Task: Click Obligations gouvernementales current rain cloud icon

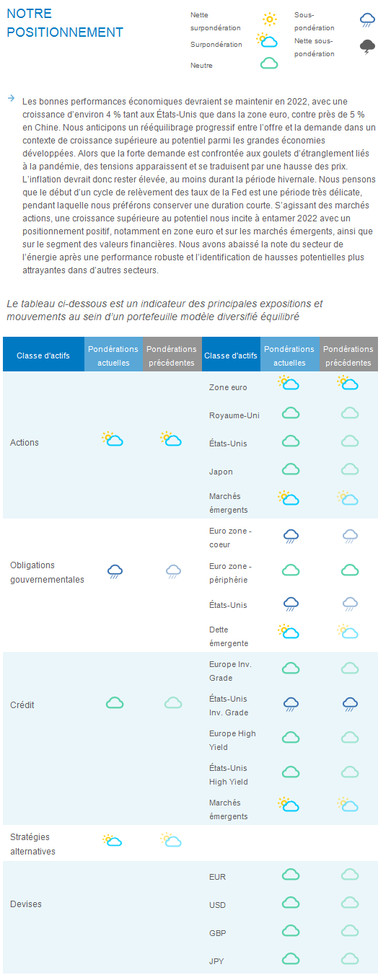Action: [x=115, y=572]
